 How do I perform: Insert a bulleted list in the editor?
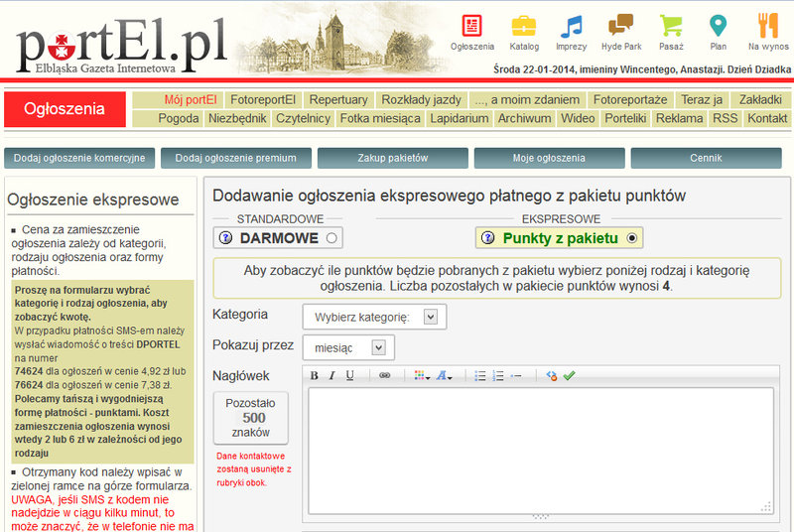pos(480,375)
